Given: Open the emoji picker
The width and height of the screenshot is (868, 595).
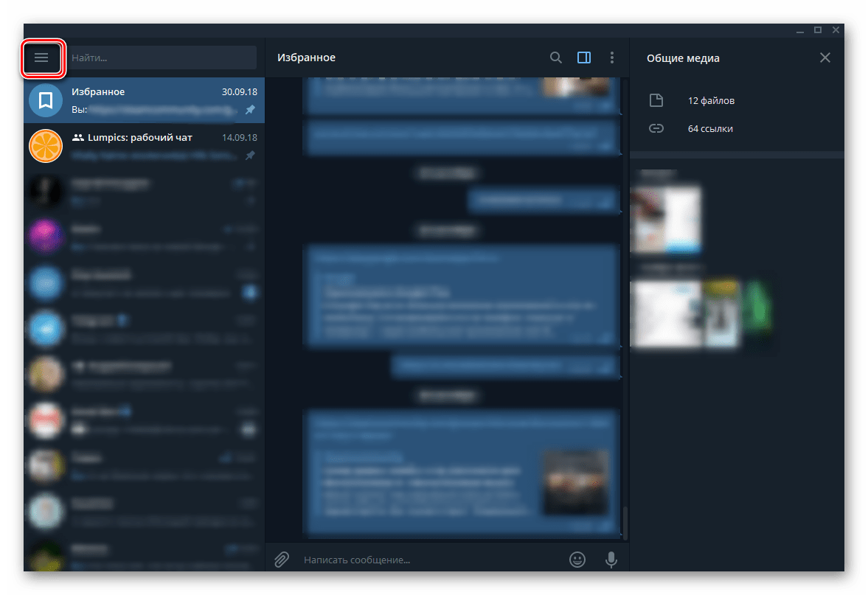Looking at the screenshot, I should click(577, 560).
